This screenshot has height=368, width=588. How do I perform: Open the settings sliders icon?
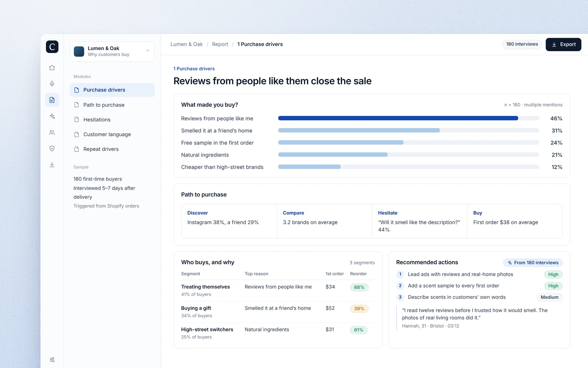coord(52,360)
